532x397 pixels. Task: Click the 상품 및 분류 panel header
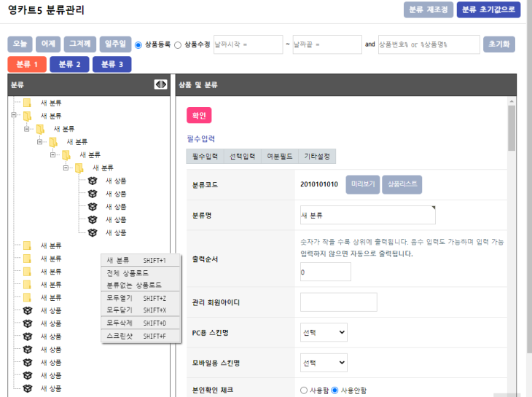click(346, 84)
